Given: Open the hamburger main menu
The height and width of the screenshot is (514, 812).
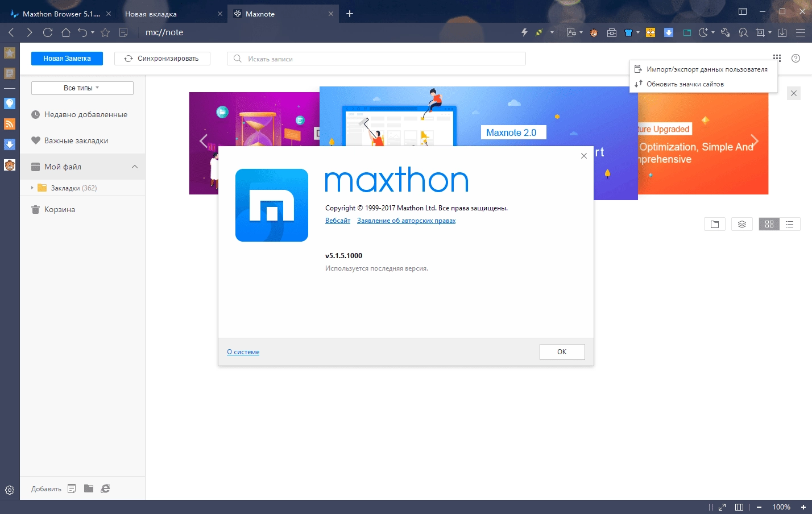Looking at the screenshot, I should pos(801,32).
